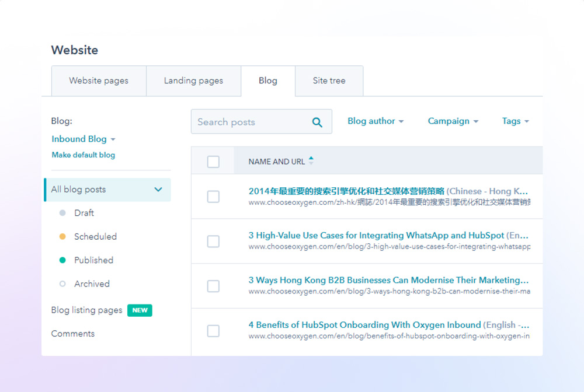
Task: Open the Campaign filter dropdown
Action: [x=453, y=121]
